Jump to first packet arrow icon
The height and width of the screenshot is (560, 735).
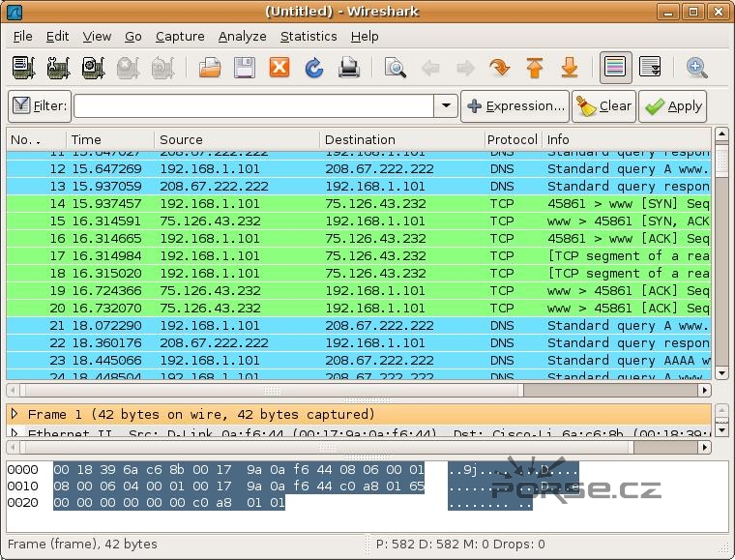(535, 68)
